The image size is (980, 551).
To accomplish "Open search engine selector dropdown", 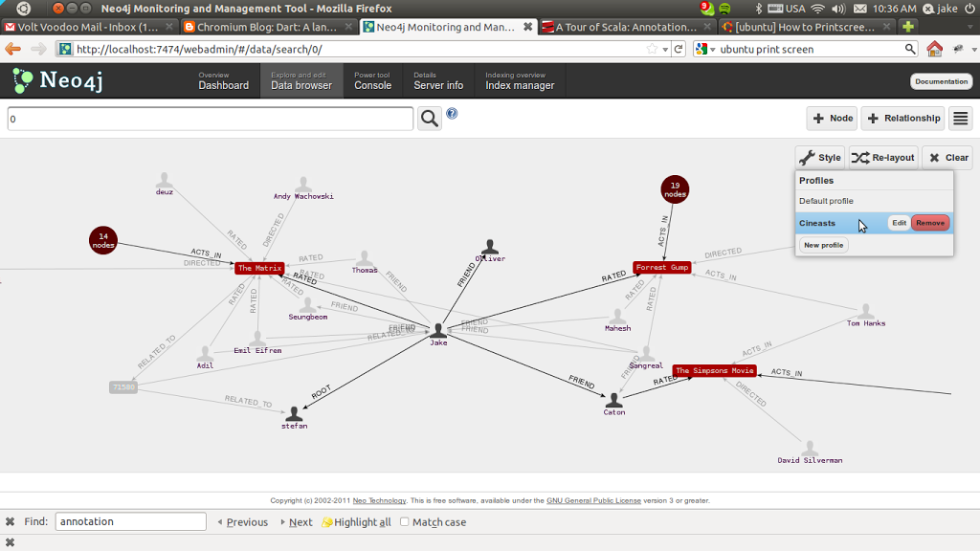I will click(x=705, y=49).
